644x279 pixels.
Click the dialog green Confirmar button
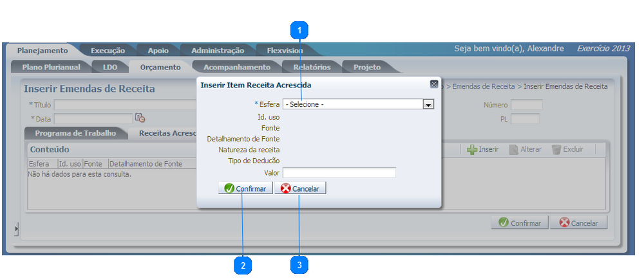click(245, 188)
